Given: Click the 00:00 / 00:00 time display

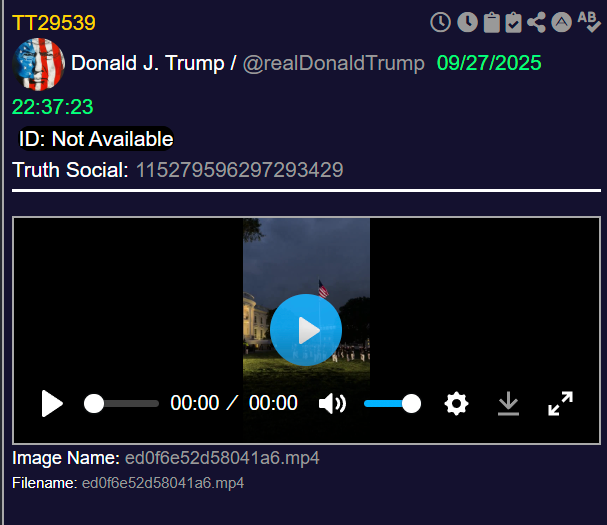Looking at the screenshot, I should tap(234, 403).
